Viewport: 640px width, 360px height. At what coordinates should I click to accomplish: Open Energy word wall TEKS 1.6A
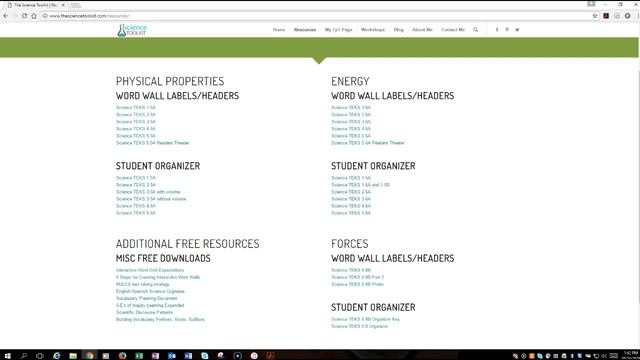351,108
